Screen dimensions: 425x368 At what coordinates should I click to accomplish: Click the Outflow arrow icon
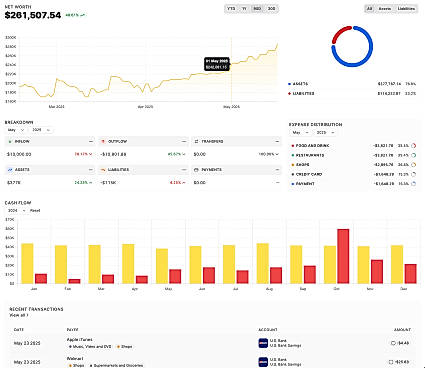pyautogui.click(x=103, y=142)
